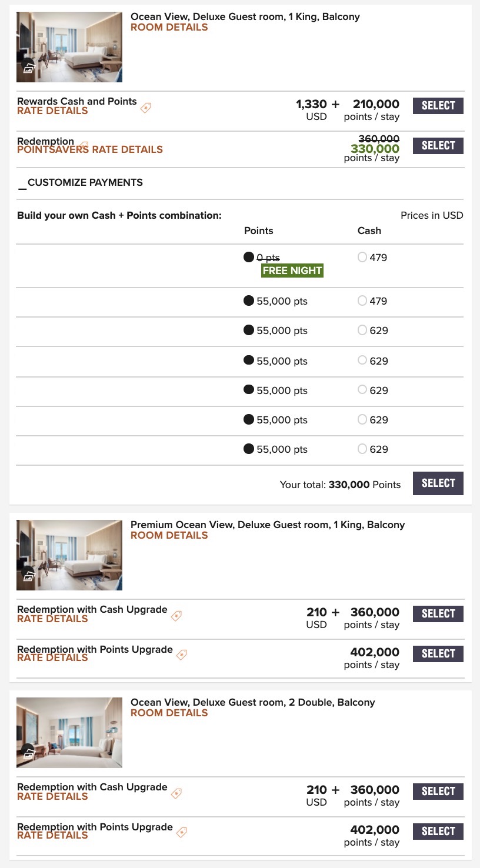Screen dimensions: 480x868
Task: Click tag icon beside 2 Double Redemption with Points Upgrade
Action: pyautogui.click(x=182, y=832)
